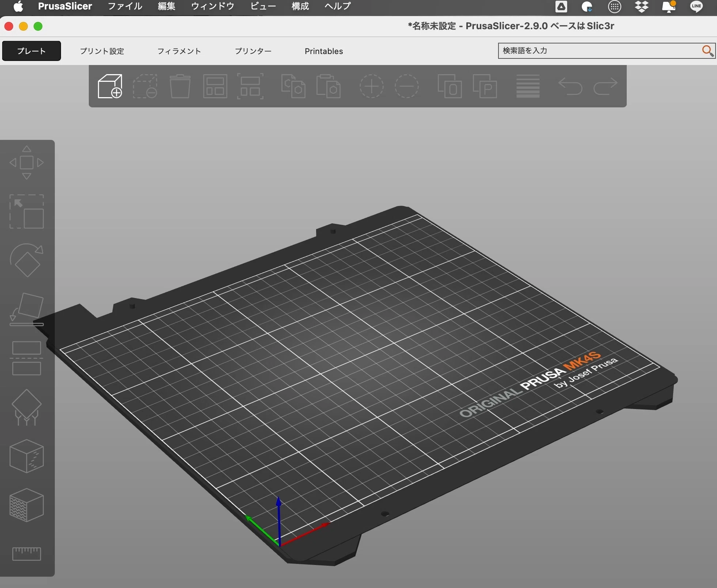This screenshot has width=717, height=588.
Task: Click the Google Drive menu bar icon
Action: [x=561, y=6]
